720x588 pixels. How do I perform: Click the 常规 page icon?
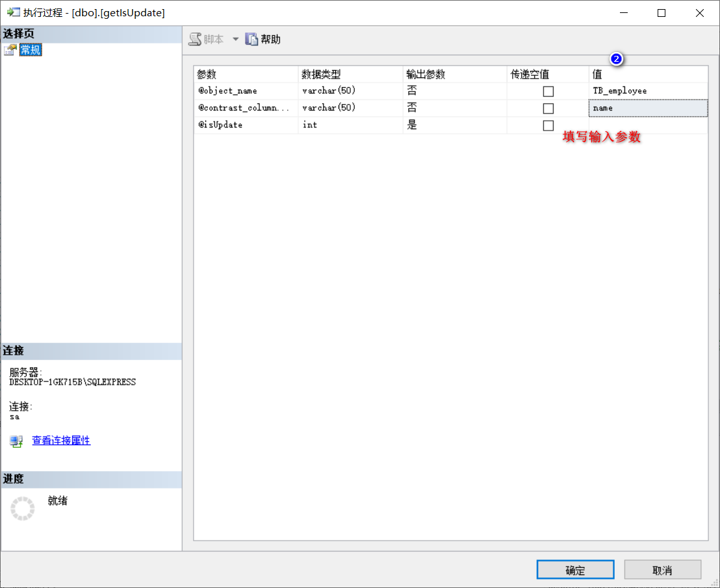tap(10, 49)
